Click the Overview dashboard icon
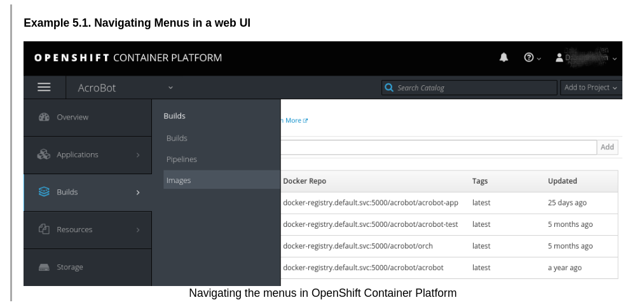Viewport: 644px width, 307px height. (x=44, y=118)
